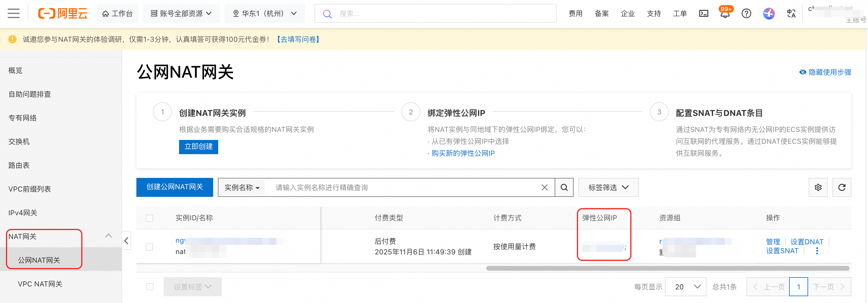The height and width of the screenshot is (303, 868).
Task: Select 公网NAT网关 in the sidebar
Action: pos(39,260)
